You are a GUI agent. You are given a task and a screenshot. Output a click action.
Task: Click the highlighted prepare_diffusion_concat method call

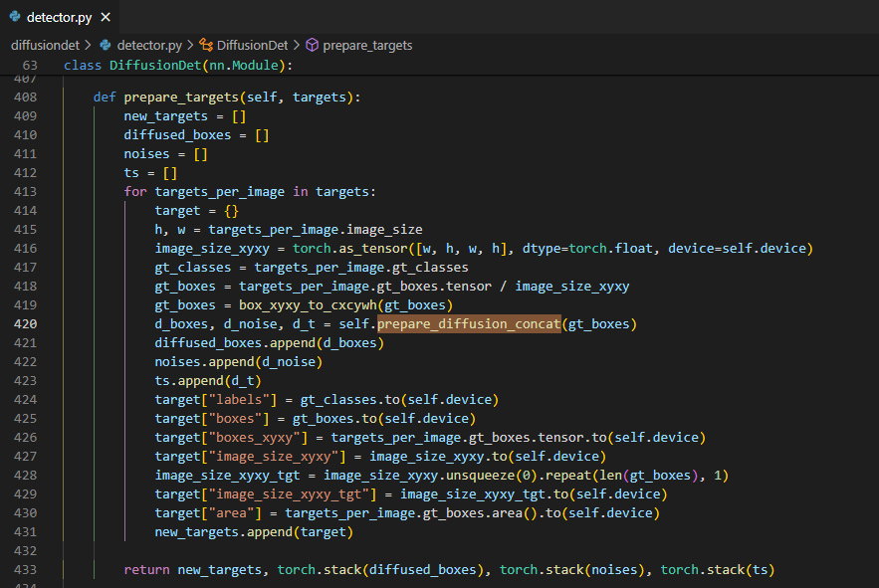coord(468,323)
